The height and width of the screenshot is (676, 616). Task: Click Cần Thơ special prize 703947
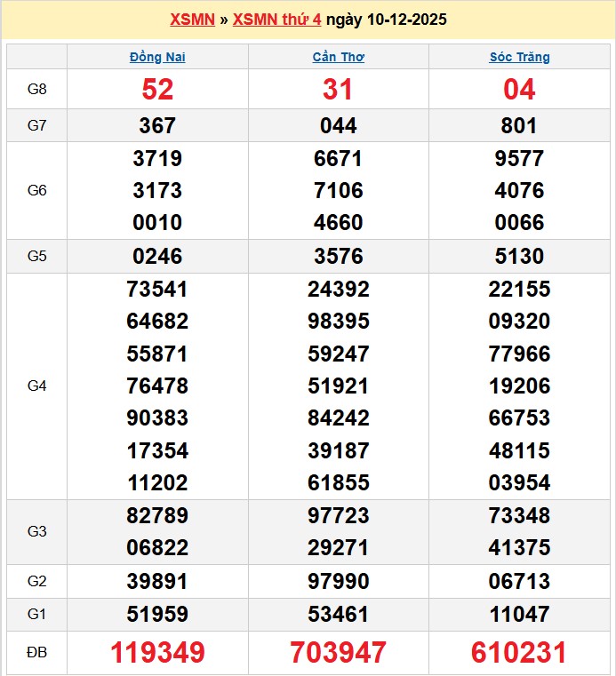tap(338, 653)
